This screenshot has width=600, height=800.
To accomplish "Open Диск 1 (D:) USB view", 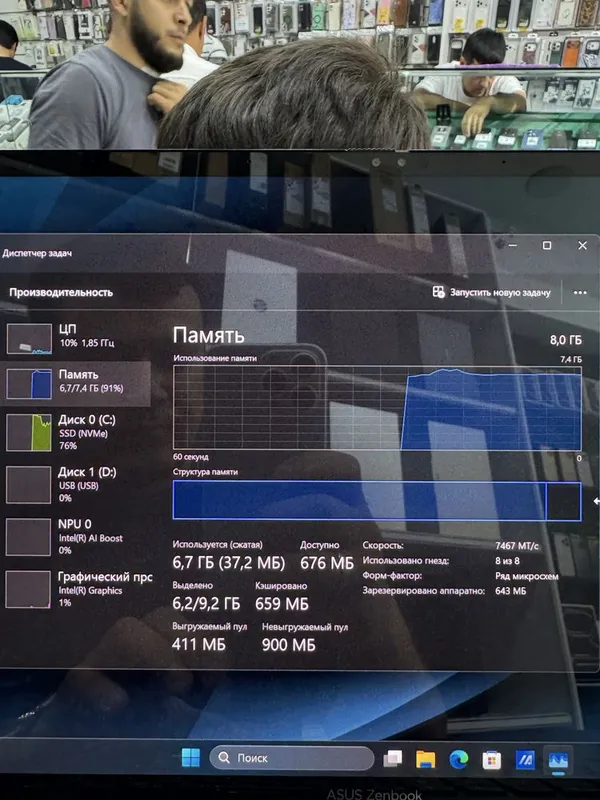I will [x=77, y=484].
